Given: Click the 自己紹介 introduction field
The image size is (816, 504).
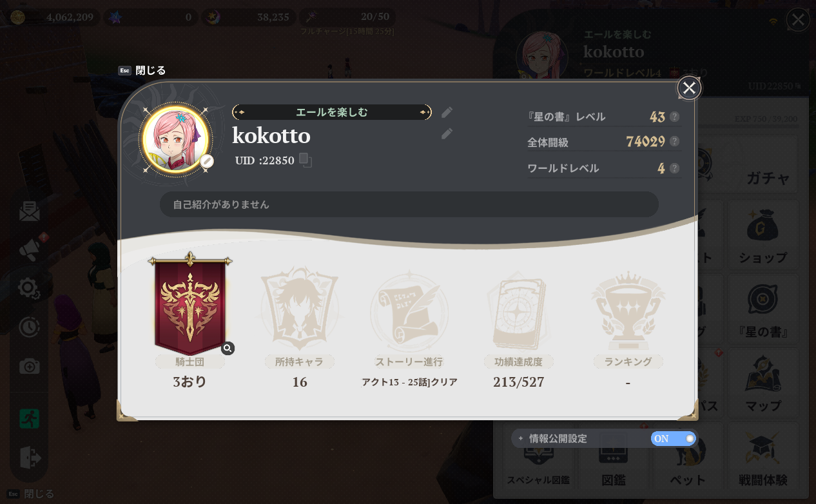Looking at the screenshot, I should click(x=409, y=204).
